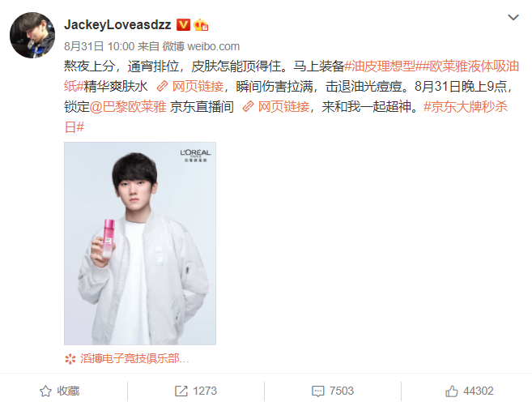Open the 微博 weibo.com source link
Image resolution: width=532 pixels, height=402 pixels.
point(201,46)
